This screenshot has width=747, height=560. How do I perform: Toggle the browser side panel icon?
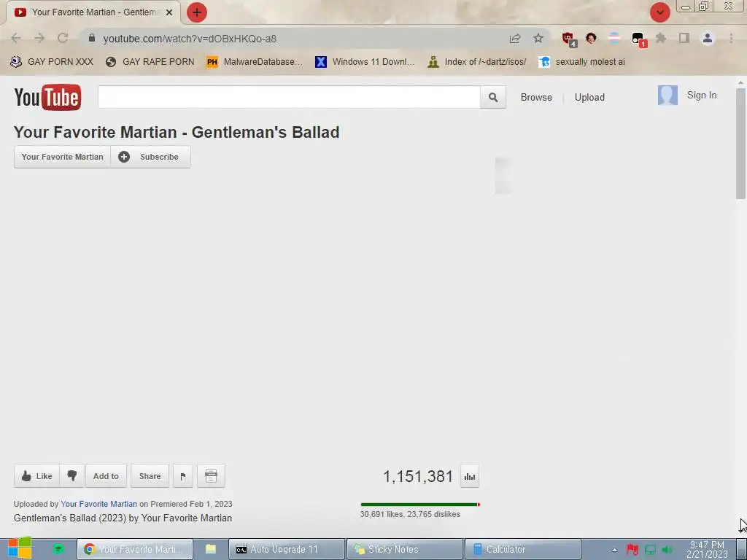coord(684,38)
